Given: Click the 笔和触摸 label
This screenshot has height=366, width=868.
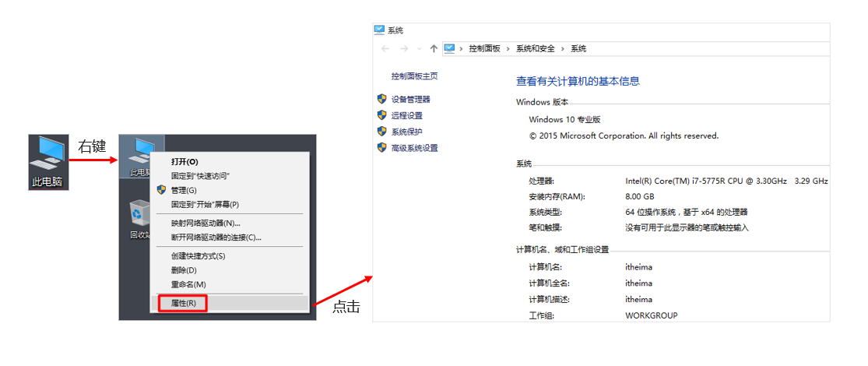Looking at the screenshot, I should tap(545, 227).
